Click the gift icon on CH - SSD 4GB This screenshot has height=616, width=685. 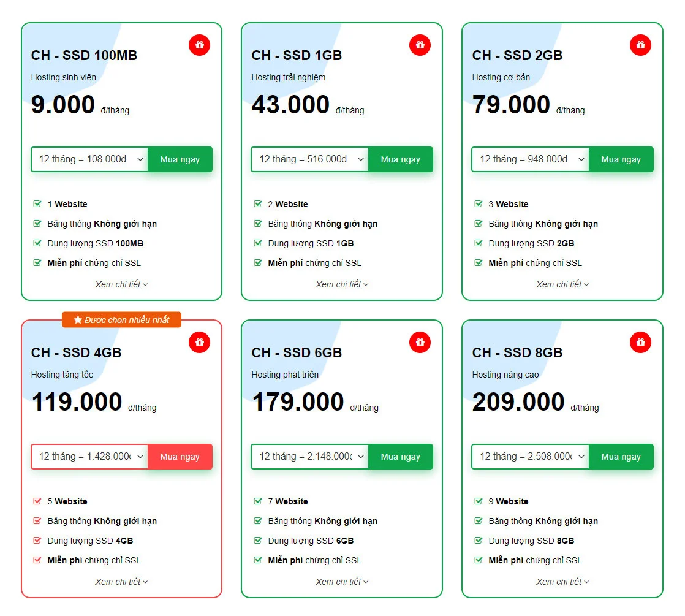click(199, 343)
